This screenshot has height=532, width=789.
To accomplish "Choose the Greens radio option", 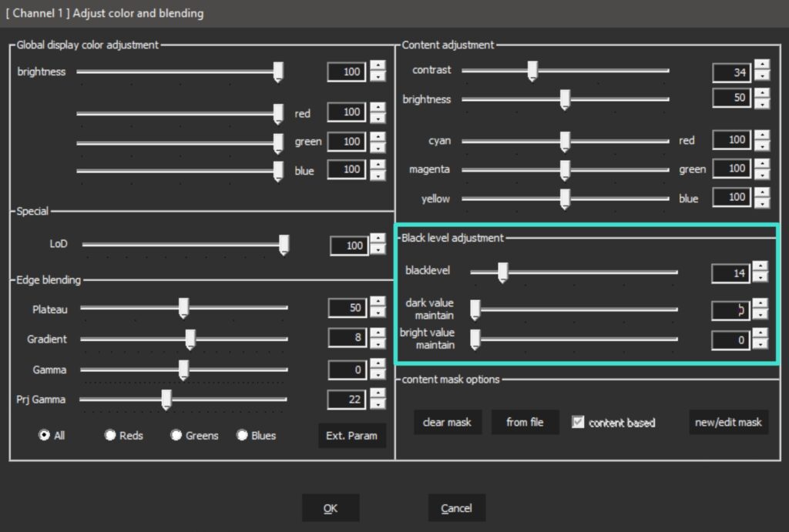I will point(176,435).
